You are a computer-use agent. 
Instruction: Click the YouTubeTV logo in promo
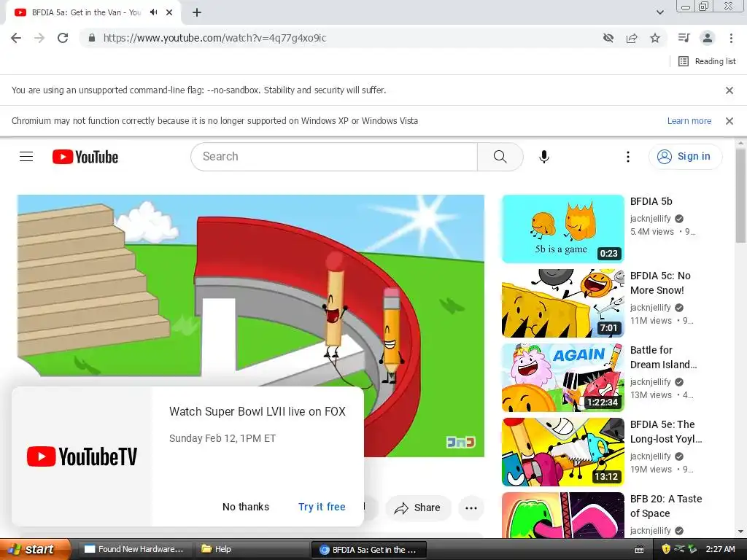[82, 456]
